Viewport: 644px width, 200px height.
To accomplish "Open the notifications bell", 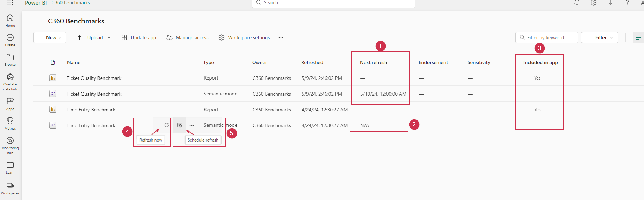I will click(577, 3).
